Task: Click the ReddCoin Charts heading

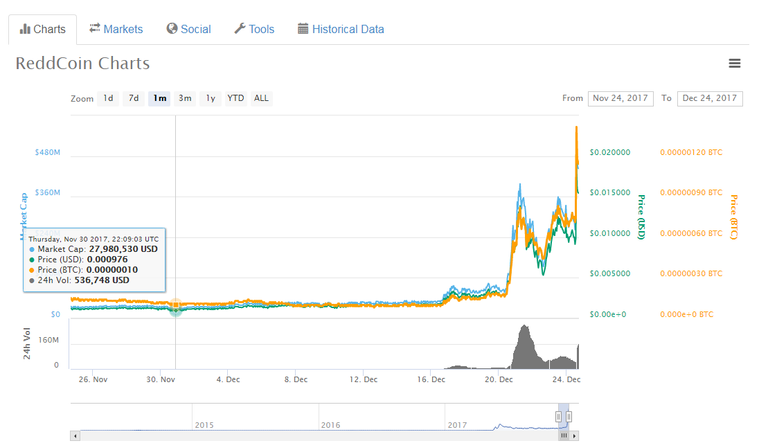Action: 83,63
